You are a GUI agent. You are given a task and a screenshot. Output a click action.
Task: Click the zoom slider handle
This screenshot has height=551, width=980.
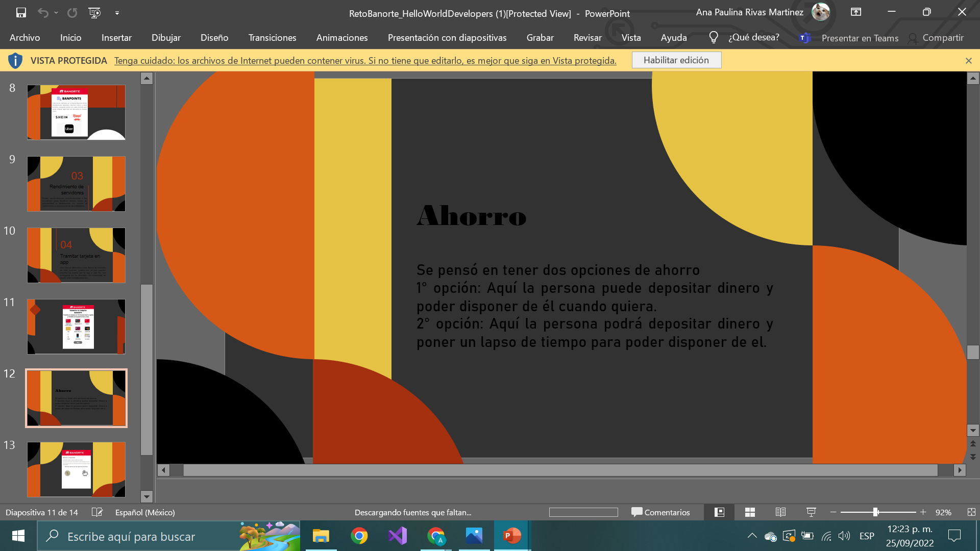click(x=875, y=512)
